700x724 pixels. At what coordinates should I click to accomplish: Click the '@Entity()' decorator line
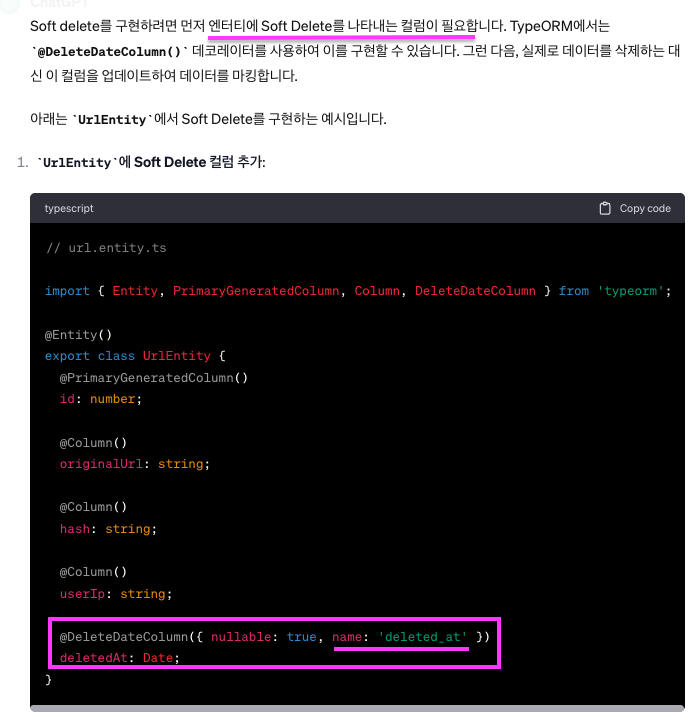[x=78, y=334]
